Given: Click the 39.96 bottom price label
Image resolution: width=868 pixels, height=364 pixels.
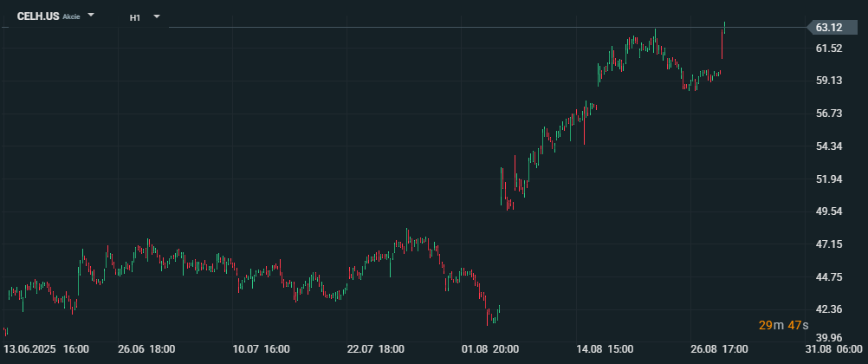Looking at the screenshot, I should click(x=829, y=337).
